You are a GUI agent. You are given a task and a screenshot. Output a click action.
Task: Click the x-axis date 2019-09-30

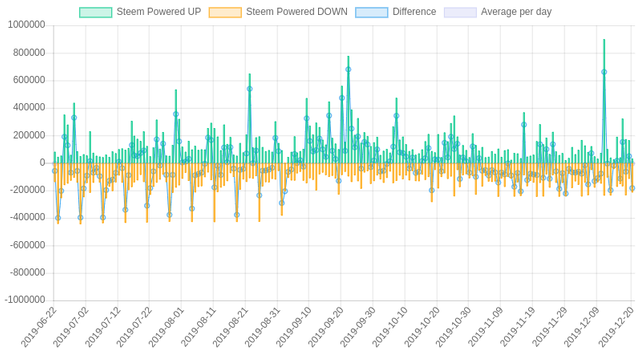[x=358, y=327]
